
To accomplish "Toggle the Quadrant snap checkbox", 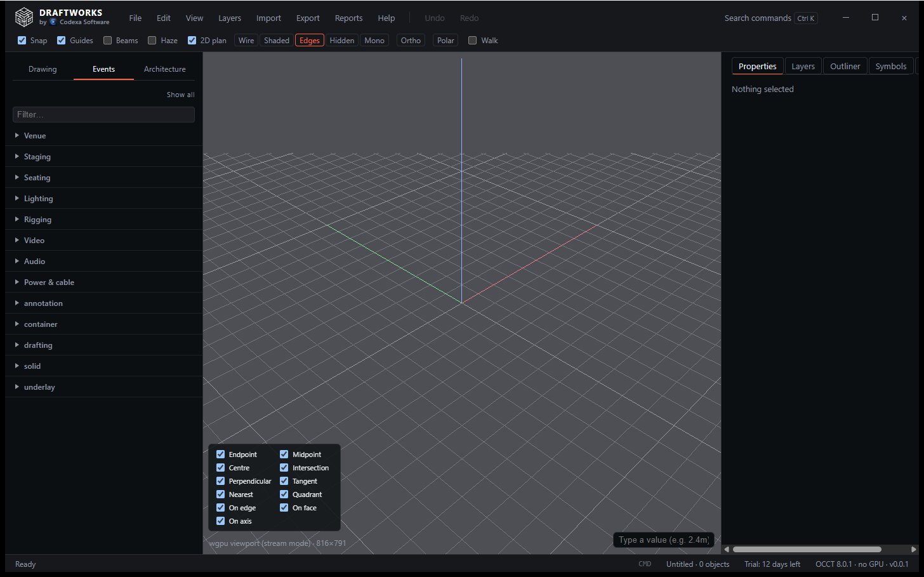I will [x=284, y=494].
